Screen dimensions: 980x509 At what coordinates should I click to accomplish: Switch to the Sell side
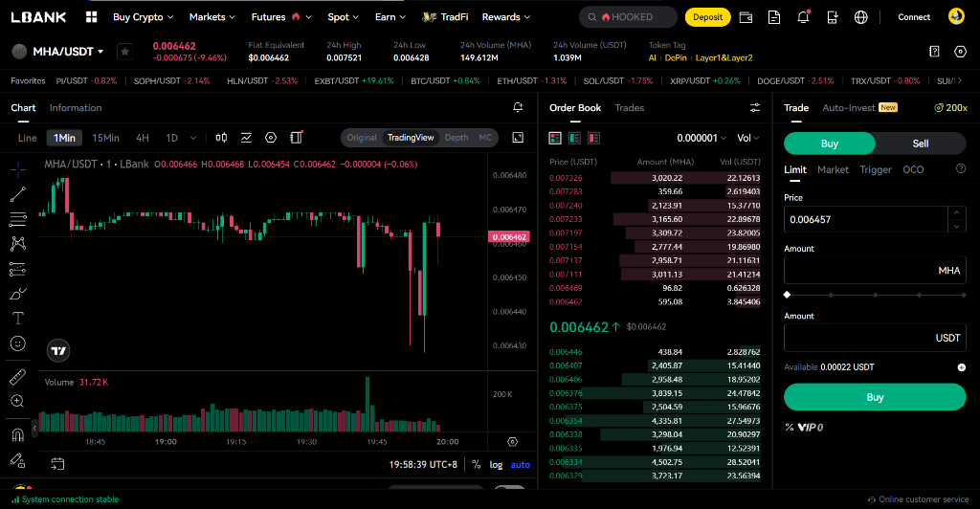920,144
